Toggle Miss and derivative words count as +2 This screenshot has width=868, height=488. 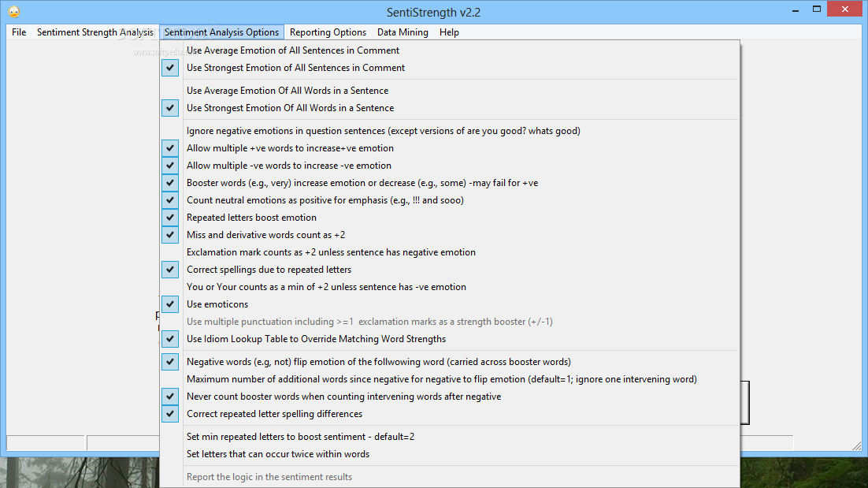(x=450, y=235)
